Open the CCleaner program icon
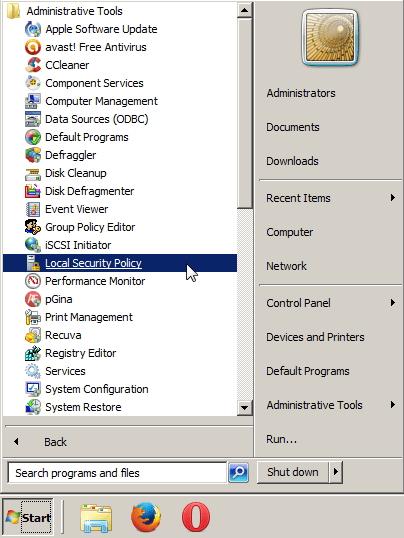The height and width of the screenshot is (538, 404). click(x=33, y=65)
